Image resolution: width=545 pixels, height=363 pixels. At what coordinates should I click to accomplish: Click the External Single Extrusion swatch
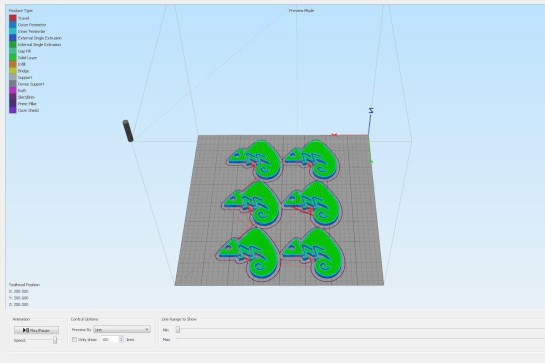(13, 38)
